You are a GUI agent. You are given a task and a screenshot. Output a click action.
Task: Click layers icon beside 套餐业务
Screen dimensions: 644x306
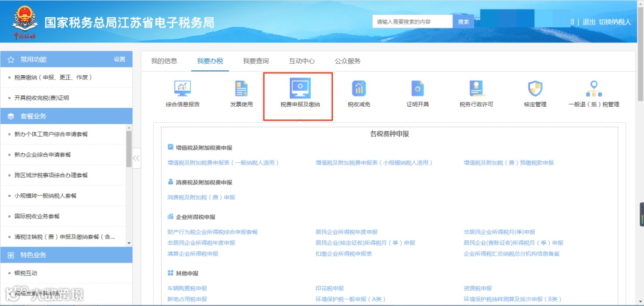point(11,116)
